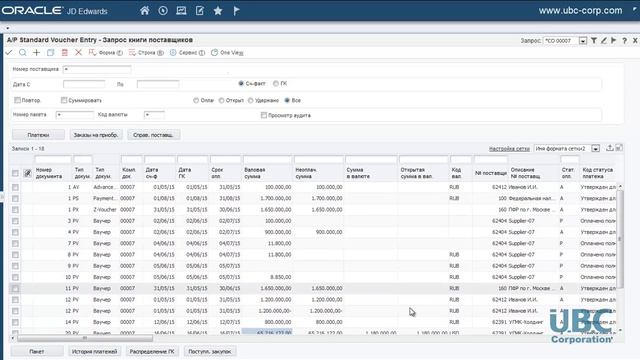Click the Copy toolbar icon
Viewport: 640px width, 360px height.
point(50,53)
